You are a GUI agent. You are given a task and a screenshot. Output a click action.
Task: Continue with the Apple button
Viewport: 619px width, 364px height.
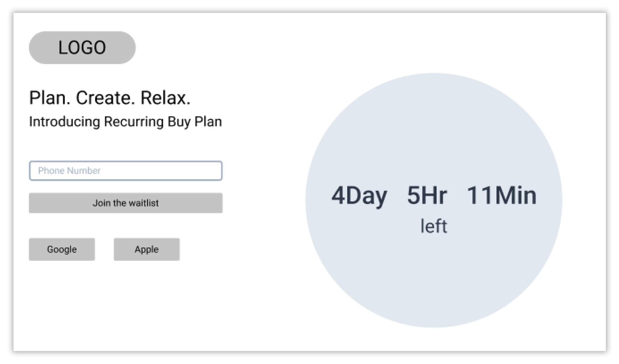click(x=146, y=249)
